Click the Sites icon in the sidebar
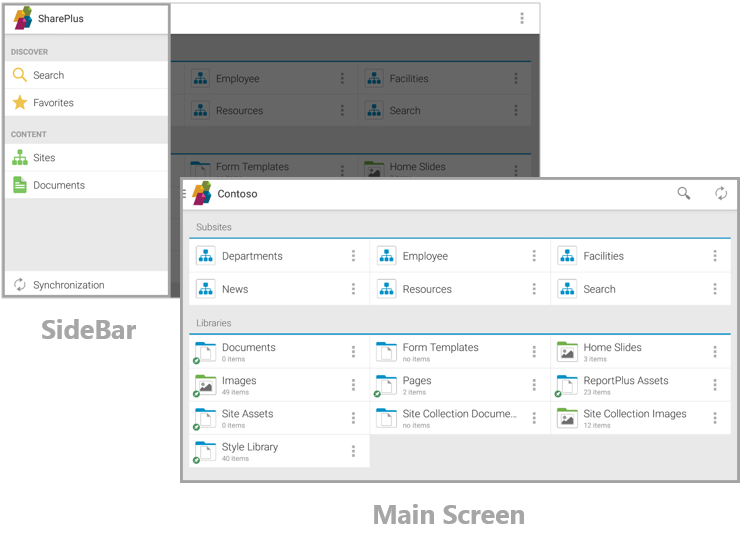Screen dimensions: 741x533 click(x=20, y=158)
